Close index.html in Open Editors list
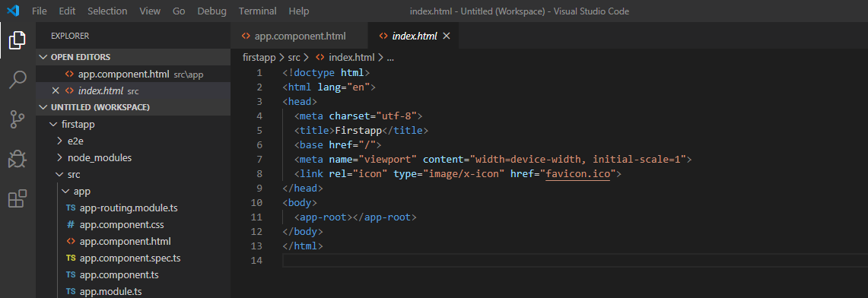The height and width of the screenshot is (298, 868). pos(56,90)
